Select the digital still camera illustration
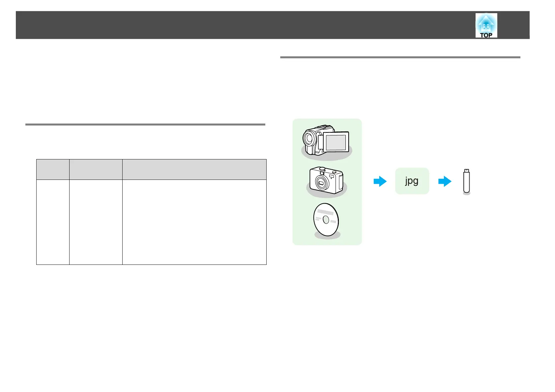Image resolution: width=555 pixels, height=392 pixels. coord(326,182)
